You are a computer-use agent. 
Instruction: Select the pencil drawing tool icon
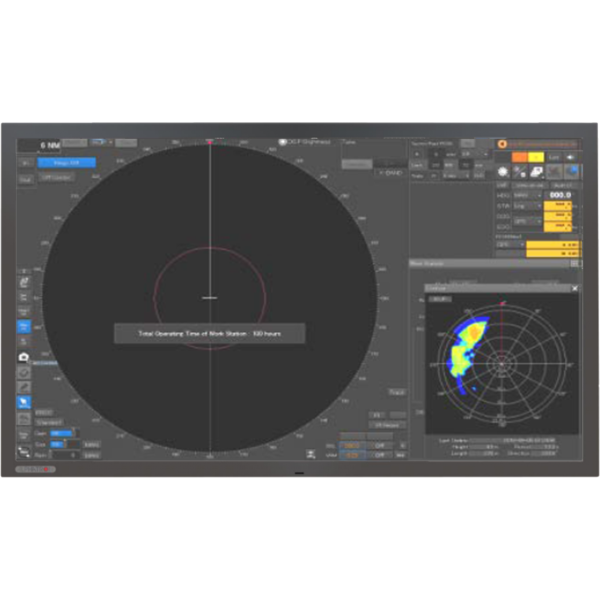(x=24, y=387)
